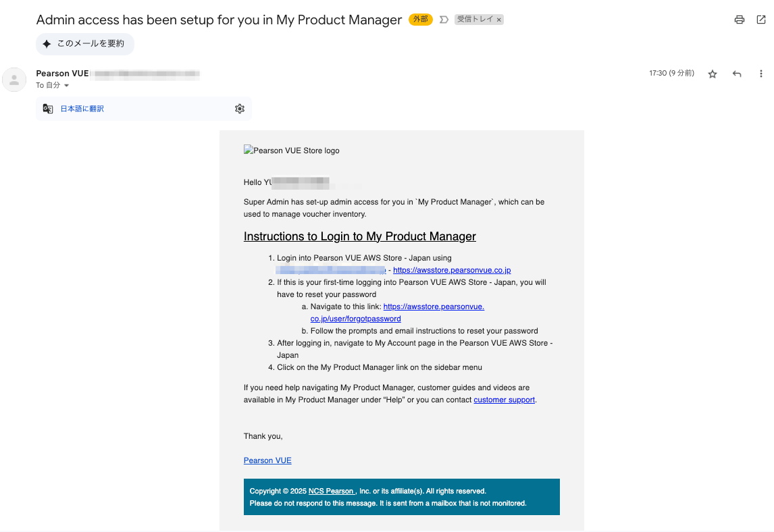Image resolution: width=774 pixels, height=532 pixels.
Task: Open the forgotpassword reset link
Action: [x=355, y=319]
